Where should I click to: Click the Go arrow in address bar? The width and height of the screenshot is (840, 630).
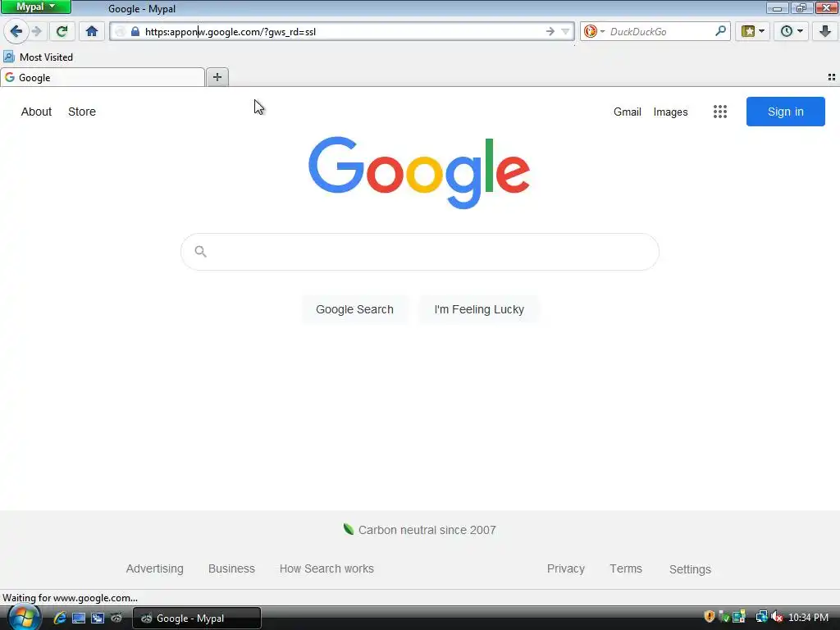click(550, 32)
